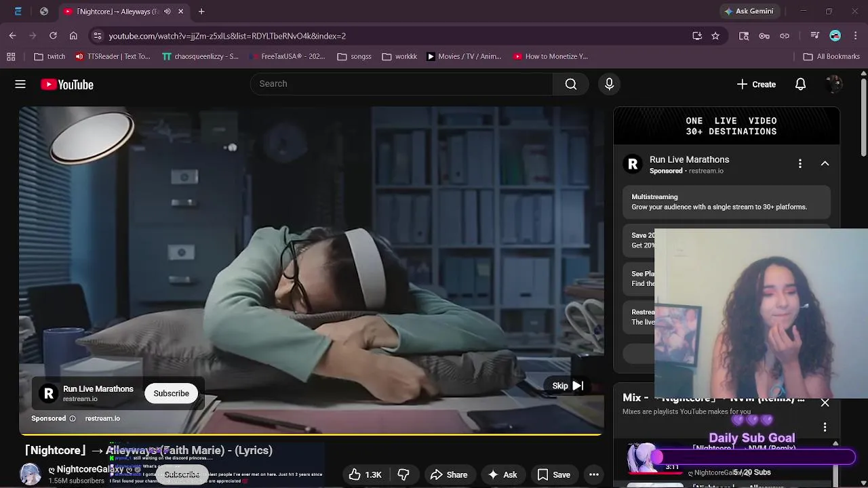Open the songss bookmark folder
The image size is (868, 488).
(354, 56)
